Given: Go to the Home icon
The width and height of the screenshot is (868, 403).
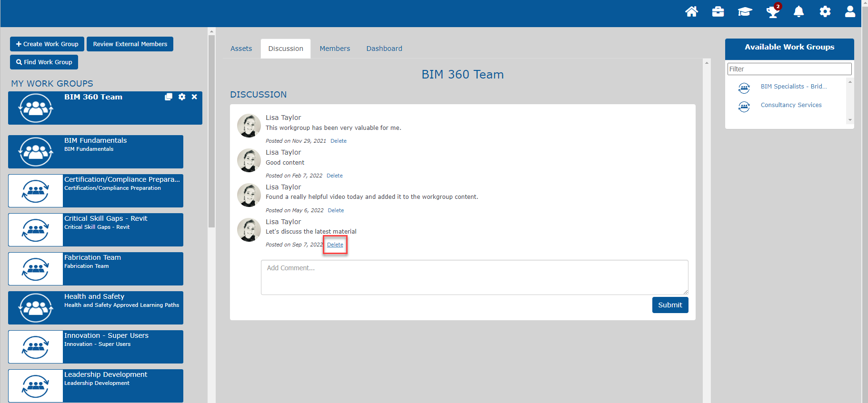Looking at the screenshot, I should click(691, 11).
